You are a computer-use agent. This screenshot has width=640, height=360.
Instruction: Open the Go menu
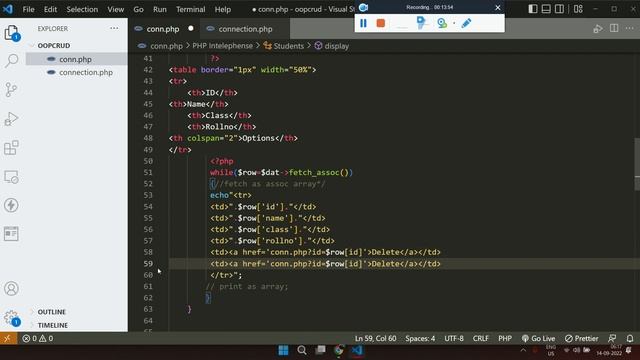(138, 9)
